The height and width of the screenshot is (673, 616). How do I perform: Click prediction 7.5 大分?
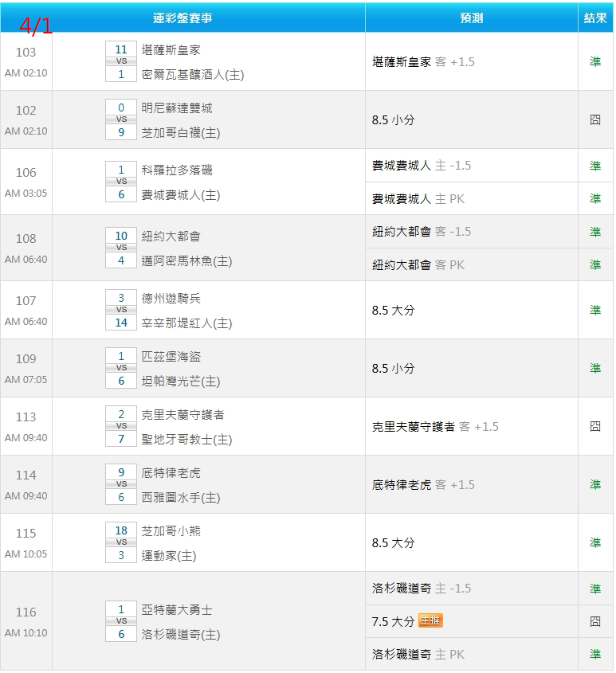coord(393,621)
